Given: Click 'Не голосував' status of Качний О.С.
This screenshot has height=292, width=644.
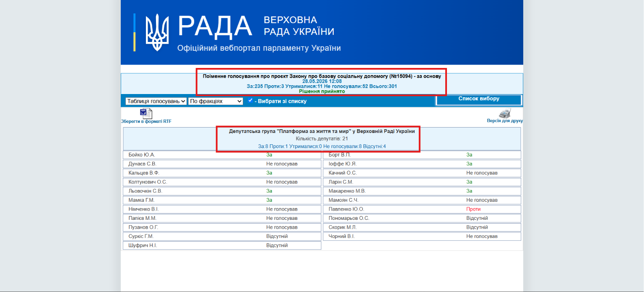Looking at the screenshot, I should [482, 173].
